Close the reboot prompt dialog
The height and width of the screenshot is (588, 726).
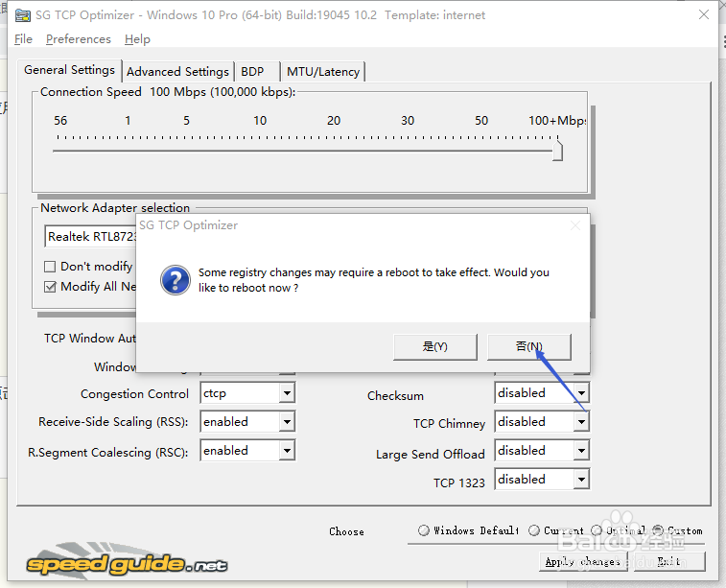pyautogui.click(x=575, y=225)
